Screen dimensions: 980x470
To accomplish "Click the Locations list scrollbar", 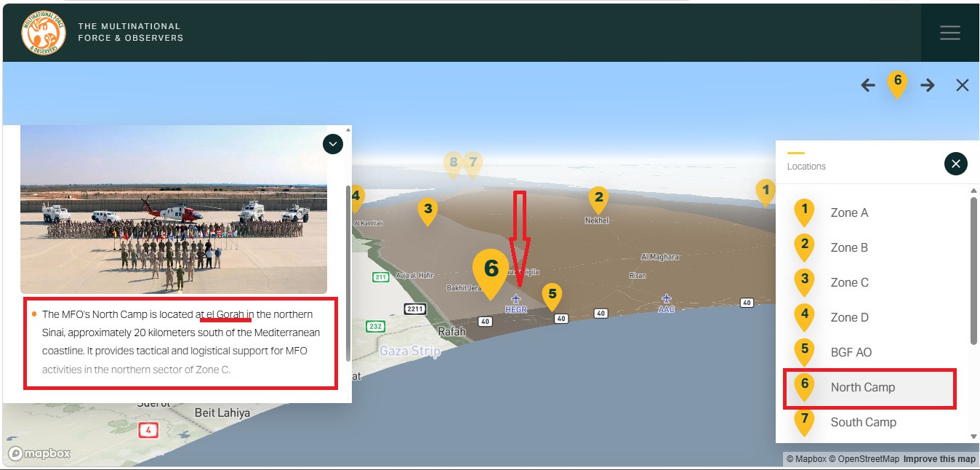I will point(974,269).
